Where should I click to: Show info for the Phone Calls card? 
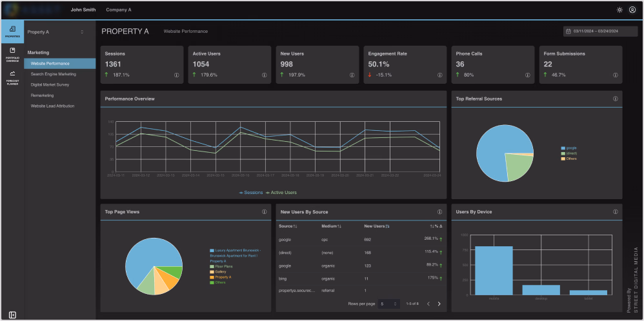pos(528,75)
